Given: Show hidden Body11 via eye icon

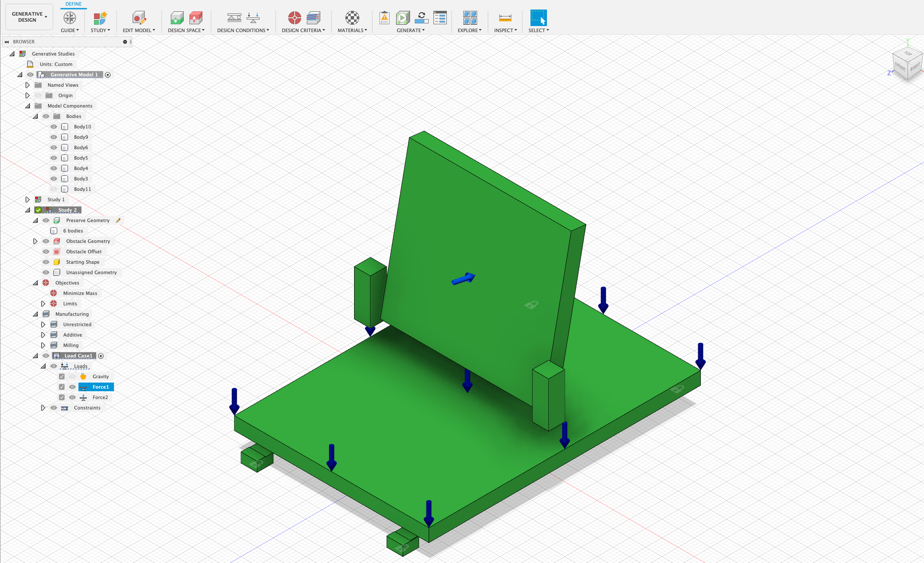Looking at the screenshot, I should coord(54,189).
